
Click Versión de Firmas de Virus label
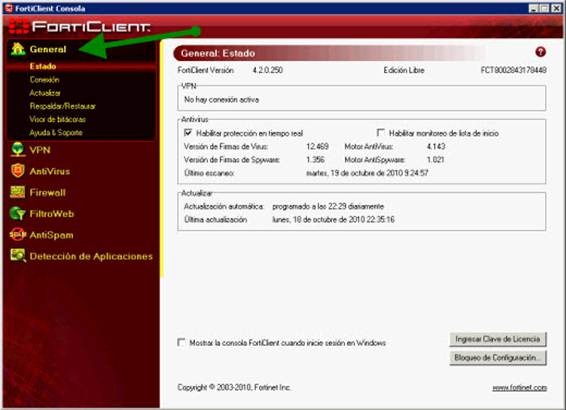(x=226, y=147)
